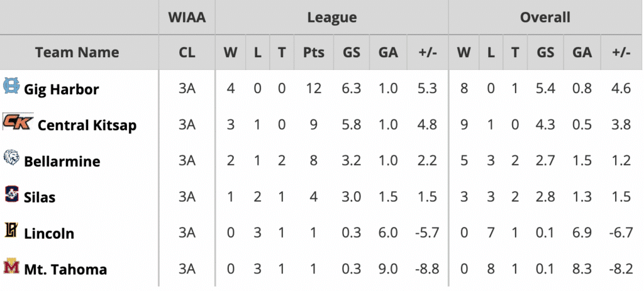Click the Gig Harbor team logo icon
This screenshot has width=644, height=291.
11,87
